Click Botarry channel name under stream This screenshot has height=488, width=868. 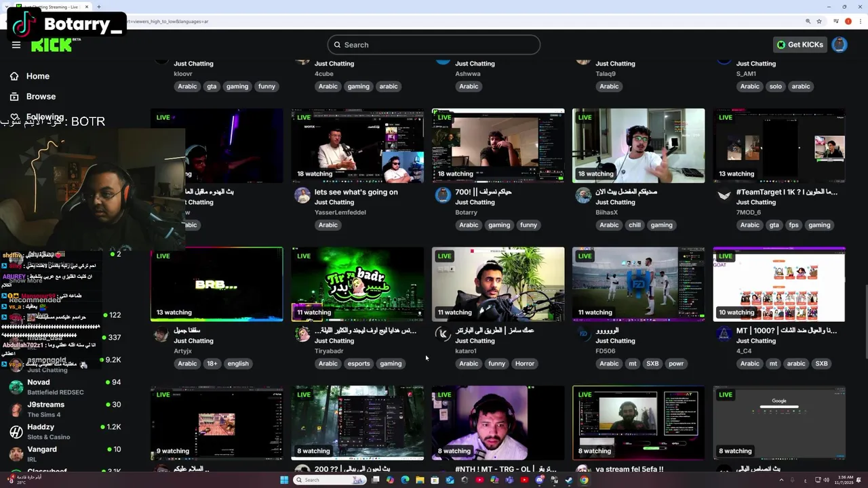pyautogui.click(x=467, y=212)
